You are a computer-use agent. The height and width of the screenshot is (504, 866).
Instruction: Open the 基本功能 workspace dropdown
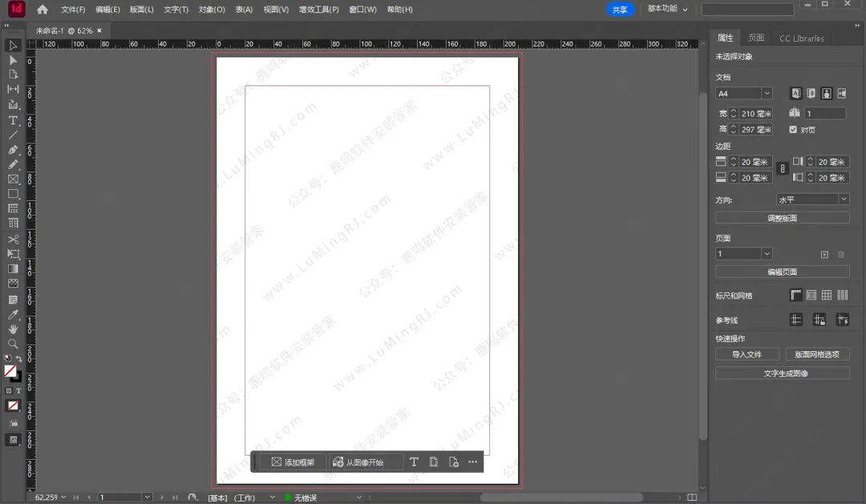click(667, 9)
